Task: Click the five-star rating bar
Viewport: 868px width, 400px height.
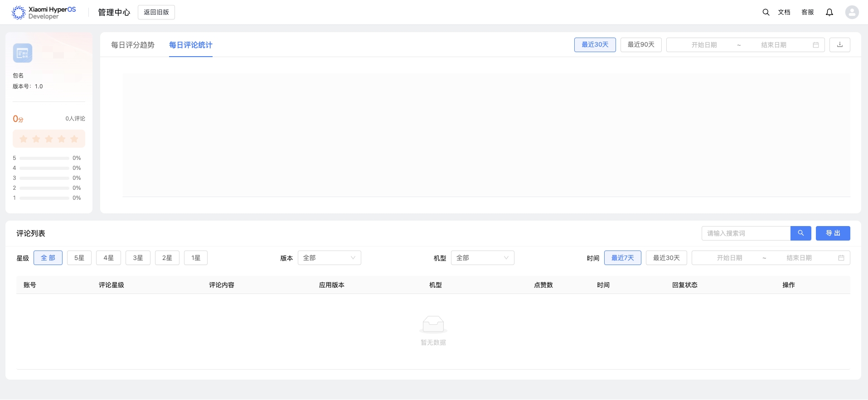Action: coord(49,139)
